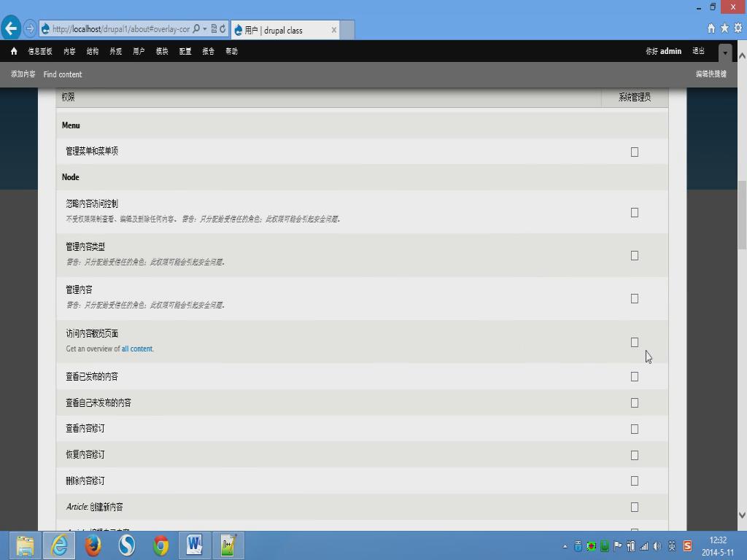Viewport: 747px width, 560px height.
Task: Log out with the 退出 link
Action: (x=698, y=51)
